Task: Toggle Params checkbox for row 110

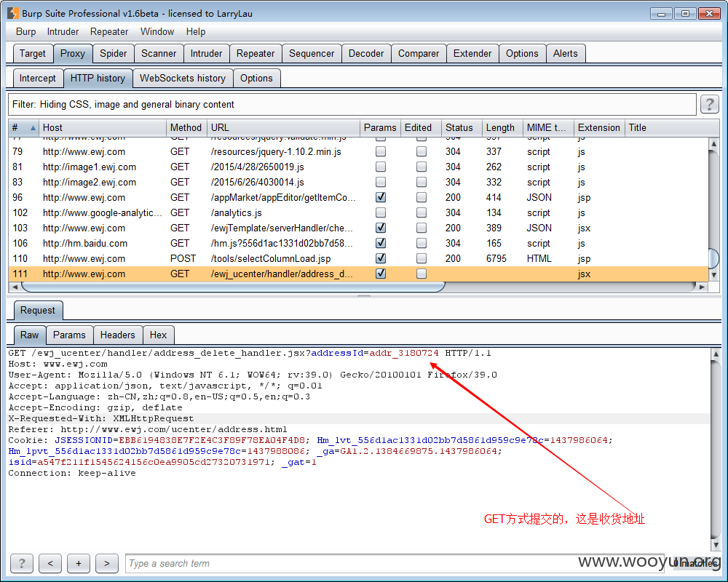Action: point(381,258)
